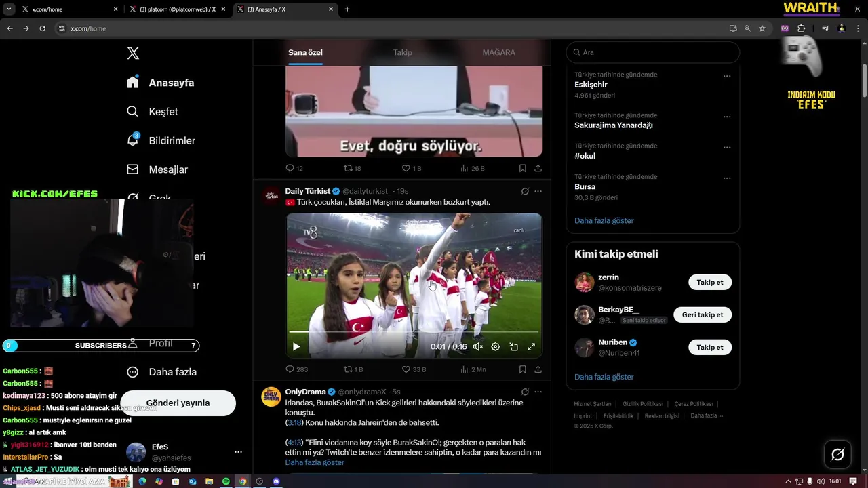Switch to Sana özel tab
Viewport: 868px width, 488px height.
tap(305, 52)
